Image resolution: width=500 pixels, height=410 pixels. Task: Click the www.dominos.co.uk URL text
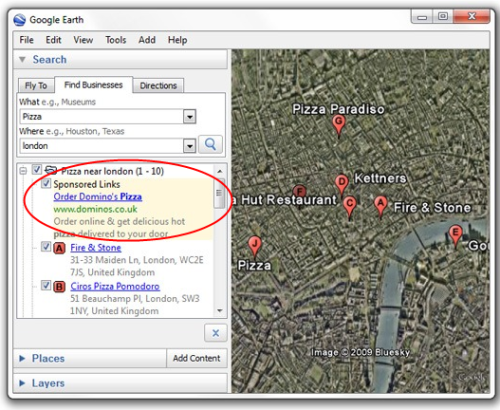point(95,209)
